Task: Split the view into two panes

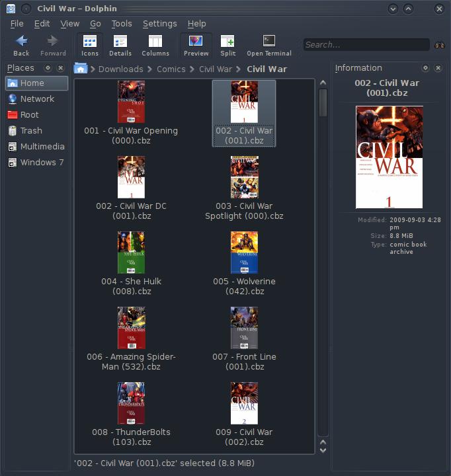Action: pyautogui.click(x=227, y=46)
